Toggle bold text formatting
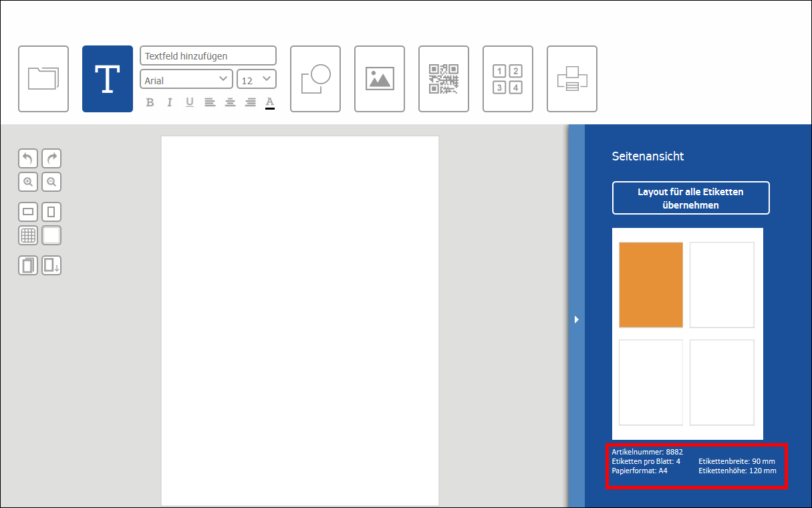 tap(150, 102)
